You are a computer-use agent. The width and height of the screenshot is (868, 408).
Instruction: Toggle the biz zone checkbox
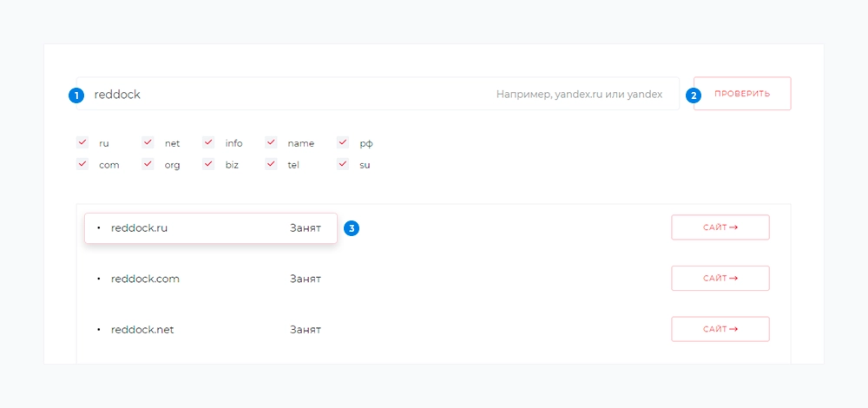[x=208, y=164]
